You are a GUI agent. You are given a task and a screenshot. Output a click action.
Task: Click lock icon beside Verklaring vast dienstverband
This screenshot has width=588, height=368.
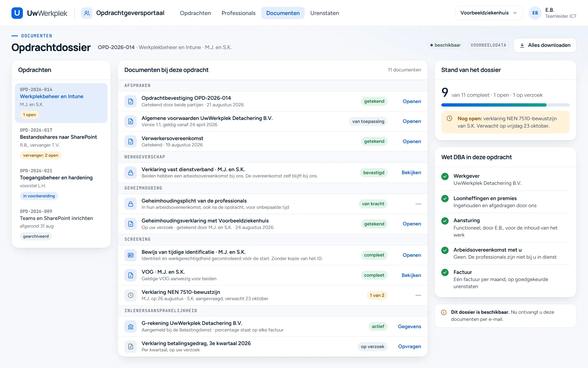click(131, 173)
